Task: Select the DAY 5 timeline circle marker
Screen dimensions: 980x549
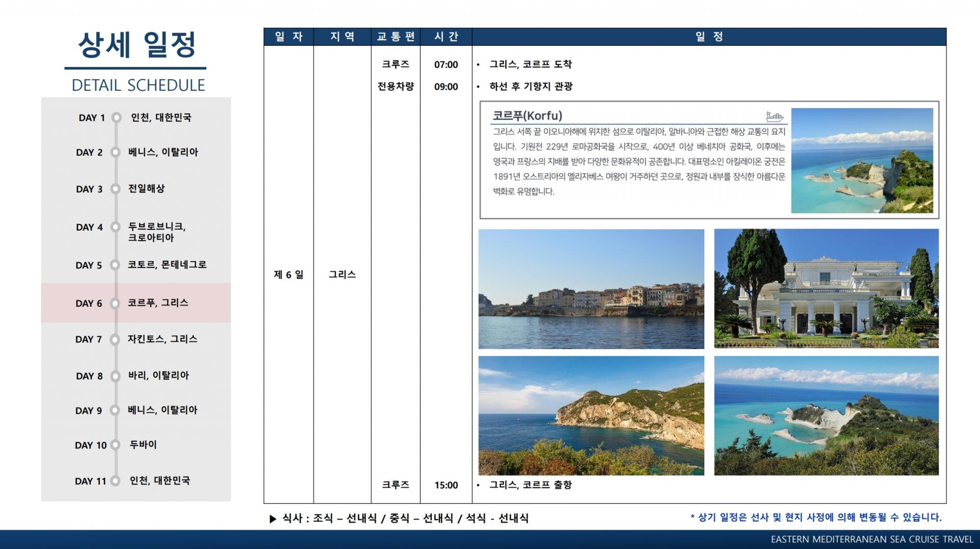Action: click(x=116, y=265)
